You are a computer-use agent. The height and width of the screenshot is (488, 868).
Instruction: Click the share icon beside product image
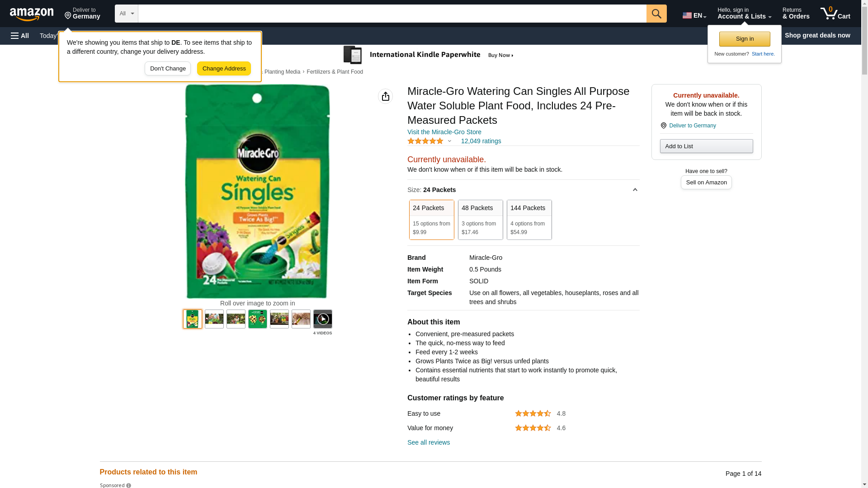click(x=385, y=96)
